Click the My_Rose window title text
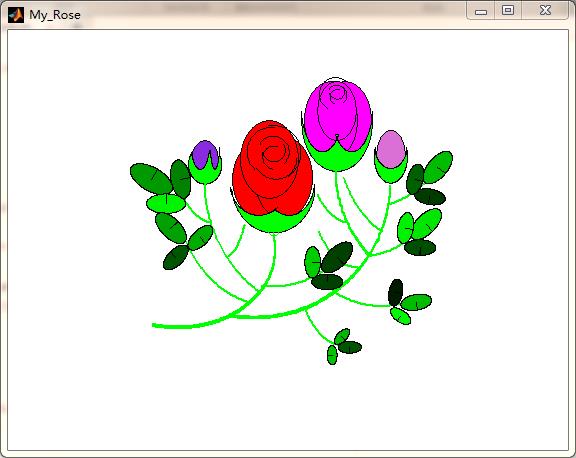 coord(55,15)
